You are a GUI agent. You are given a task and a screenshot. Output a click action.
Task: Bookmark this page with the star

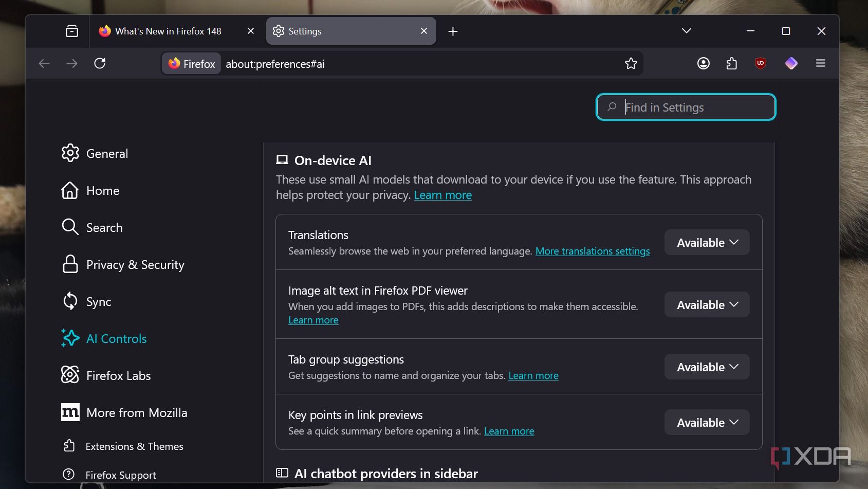click(631, 63)
